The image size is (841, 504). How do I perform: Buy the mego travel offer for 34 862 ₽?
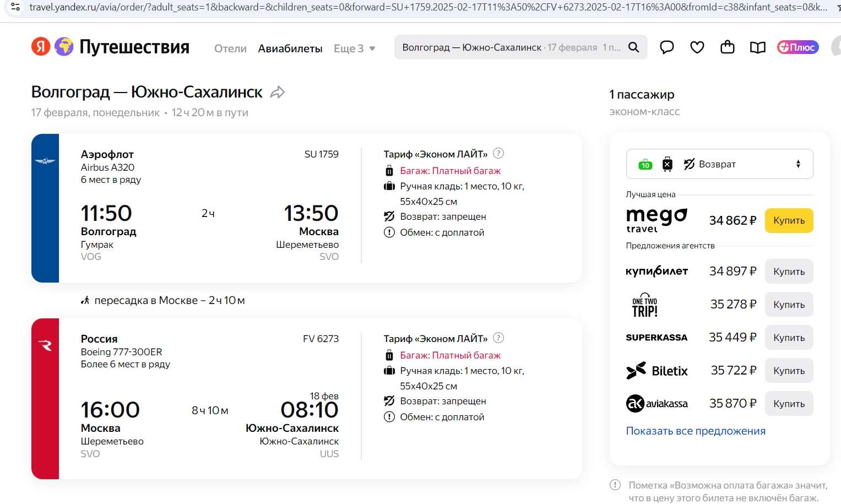tap(789, 220)
